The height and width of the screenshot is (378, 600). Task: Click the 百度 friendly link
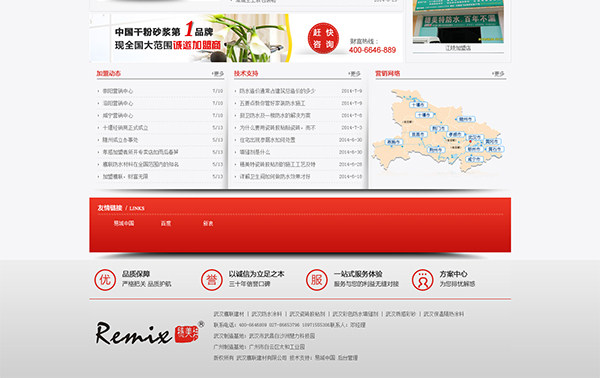coord(166,223)
